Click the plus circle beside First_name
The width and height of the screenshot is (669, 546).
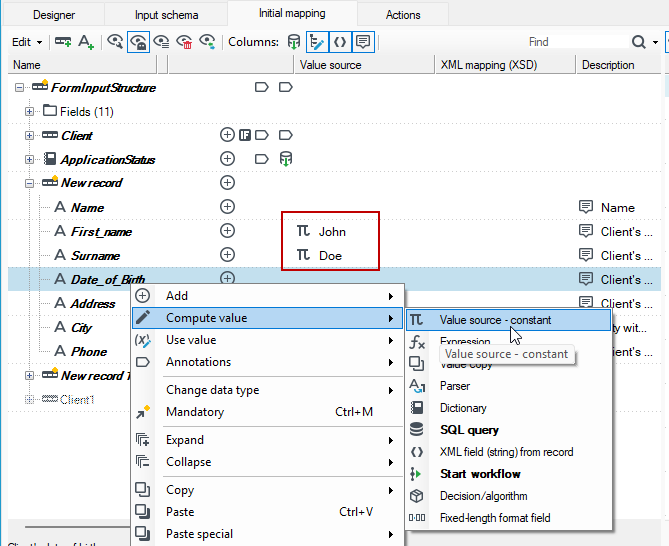point(227,231)
